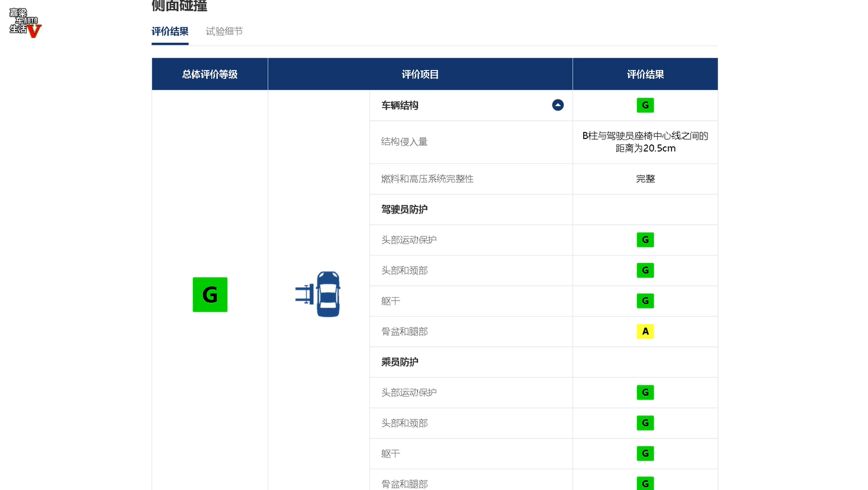Click the 驾驶员防护 section heading

(404, 209)
